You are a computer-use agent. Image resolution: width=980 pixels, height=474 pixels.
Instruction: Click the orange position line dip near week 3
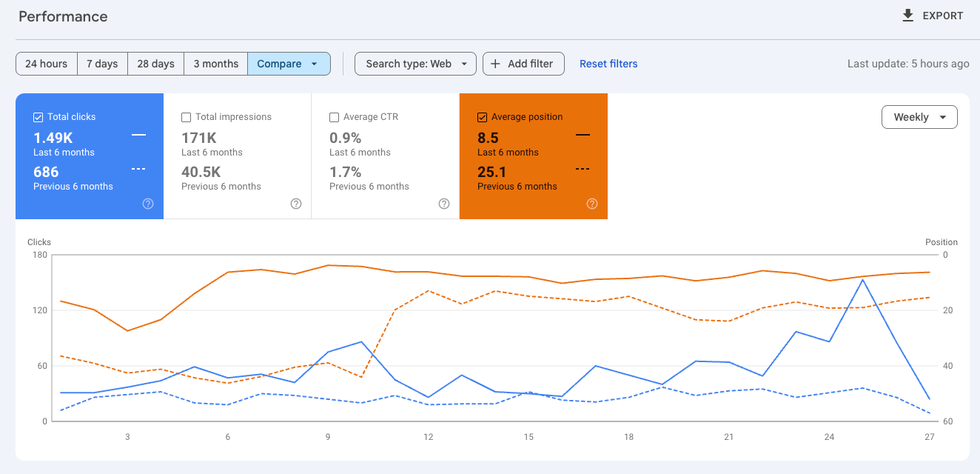click(x=127, y=330)
